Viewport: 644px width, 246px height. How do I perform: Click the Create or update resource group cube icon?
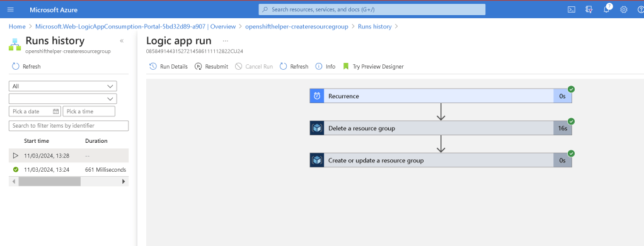pyautogui.click(x=317, y=160)
